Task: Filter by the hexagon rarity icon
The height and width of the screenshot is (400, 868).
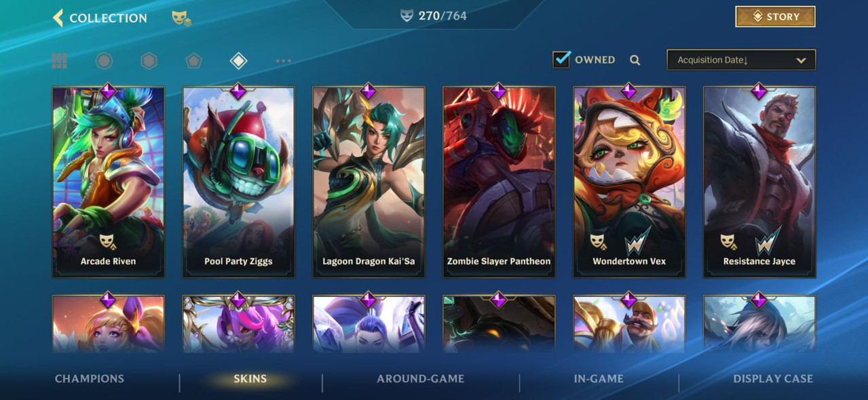Action: tap(149, 61)
